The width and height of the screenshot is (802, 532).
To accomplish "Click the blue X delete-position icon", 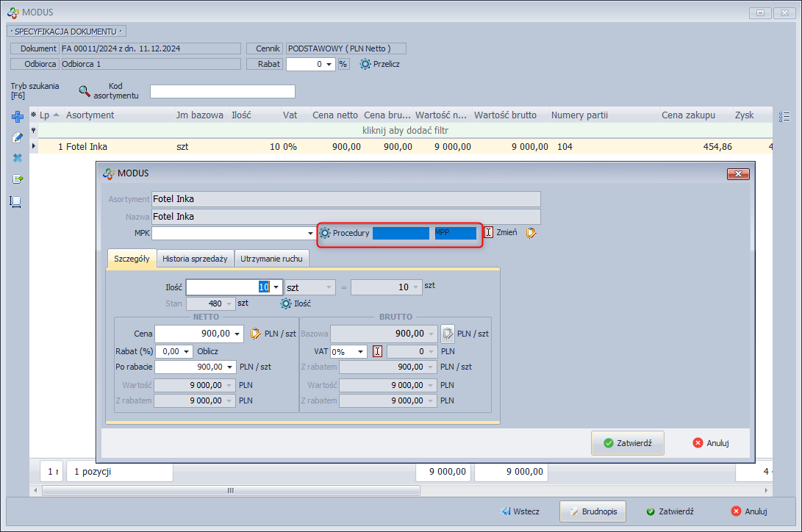I will [x=18, y=158].
